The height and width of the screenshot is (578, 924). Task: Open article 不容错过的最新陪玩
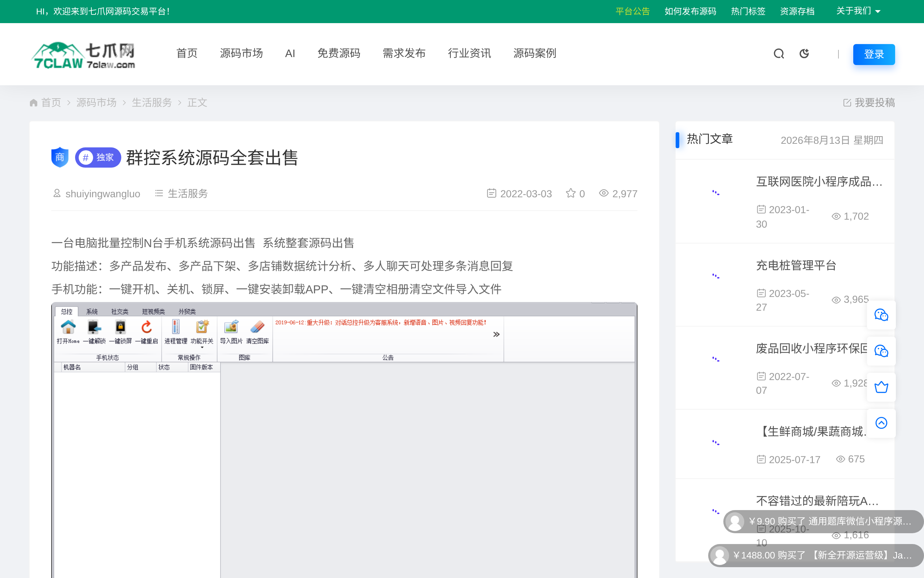(x=818, y=501)
